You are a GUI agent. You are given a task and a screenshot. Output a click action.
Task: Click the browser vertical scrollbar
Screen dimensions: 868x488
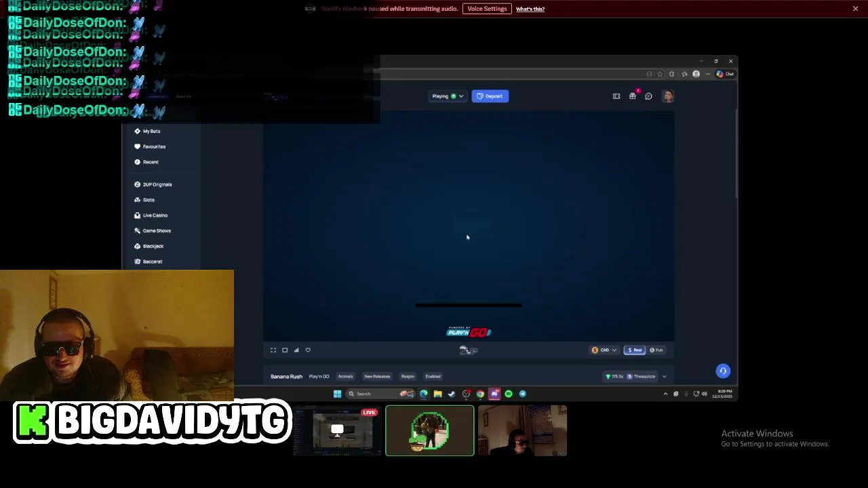[x=736, y=152]
